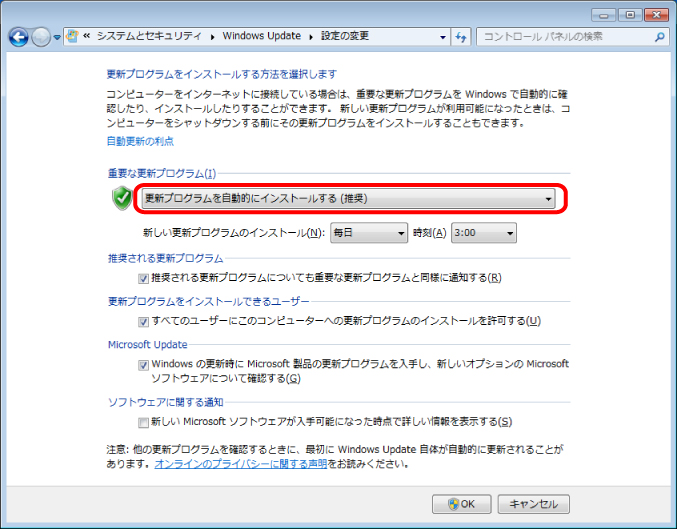
Task: Toggle Microsoft 製品の更新プログラム checkbox
Action: click(x=143, y=365)
